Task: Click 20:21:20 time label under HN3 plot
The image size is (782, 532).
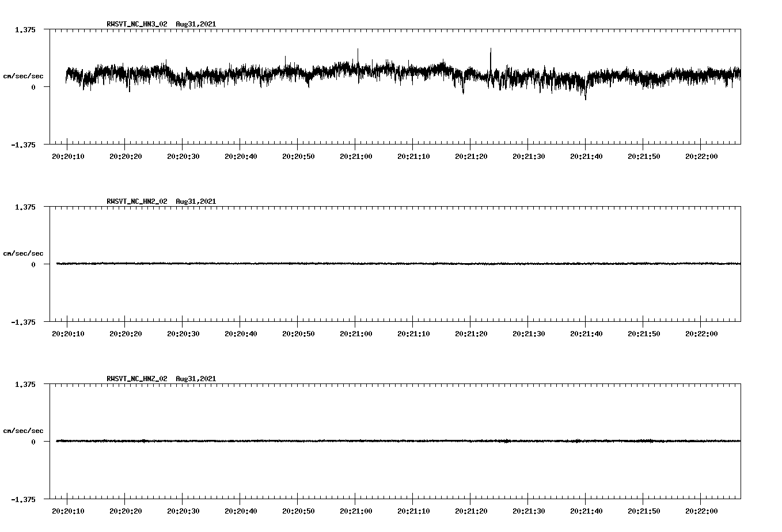Action: [x=471, y=156]
